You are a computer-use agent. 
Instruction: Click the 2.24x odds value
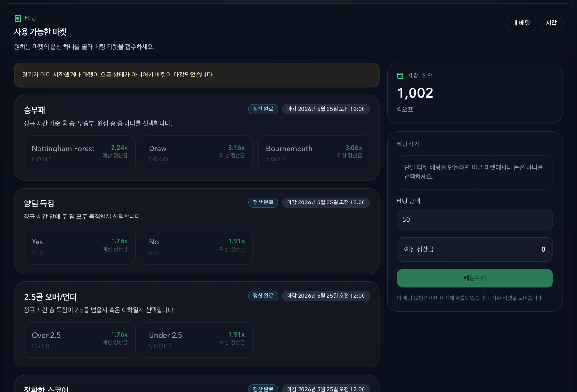click(119, 148)
